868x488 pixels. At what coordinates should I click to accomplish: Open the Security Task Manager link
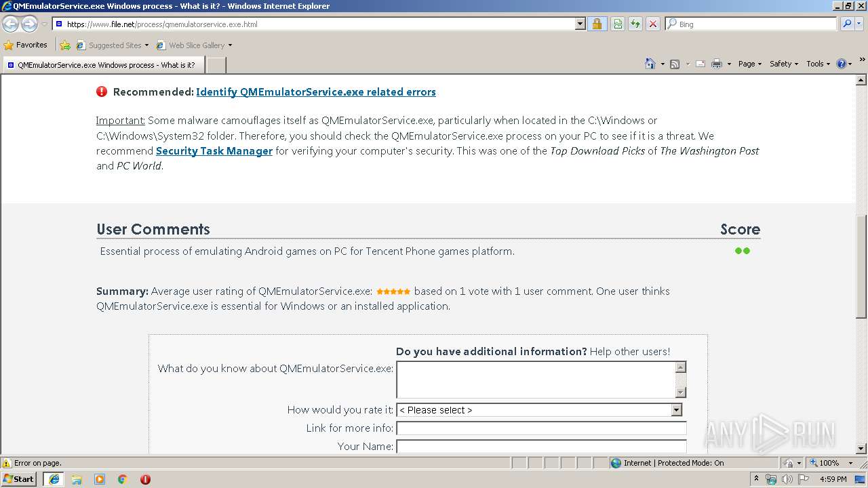pyautogui.click(x=214, y=151)
